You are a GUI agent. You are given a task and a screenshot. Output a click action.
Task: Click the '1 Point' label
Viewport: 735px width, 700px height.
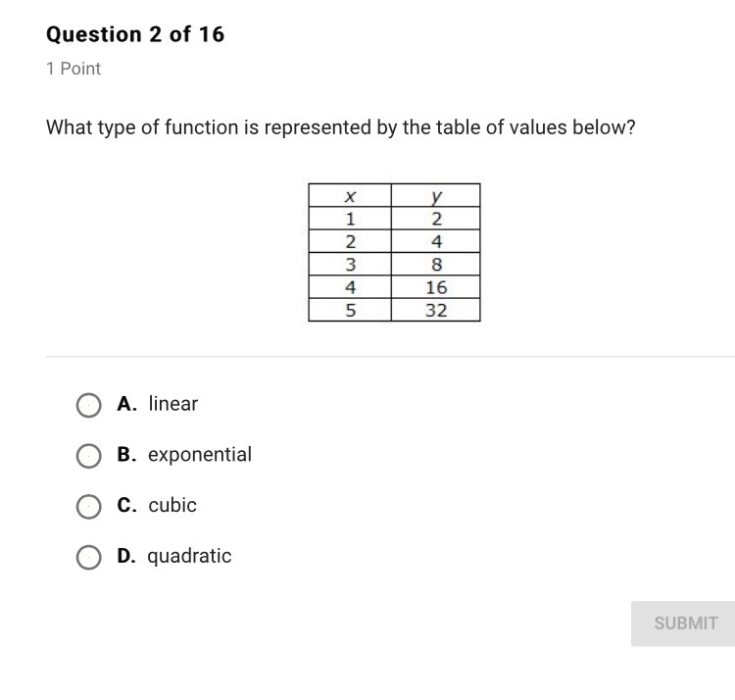coord(73,69)
